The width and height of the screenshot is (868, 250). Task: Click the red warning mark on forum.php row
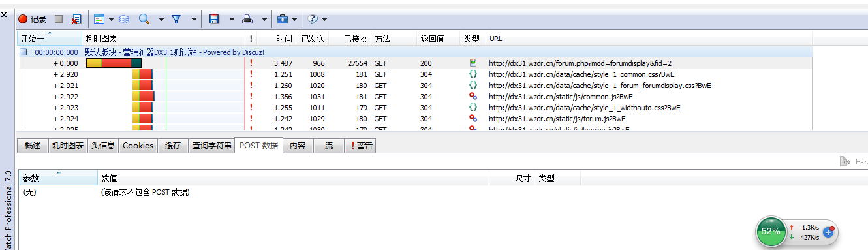pos(251,63)
